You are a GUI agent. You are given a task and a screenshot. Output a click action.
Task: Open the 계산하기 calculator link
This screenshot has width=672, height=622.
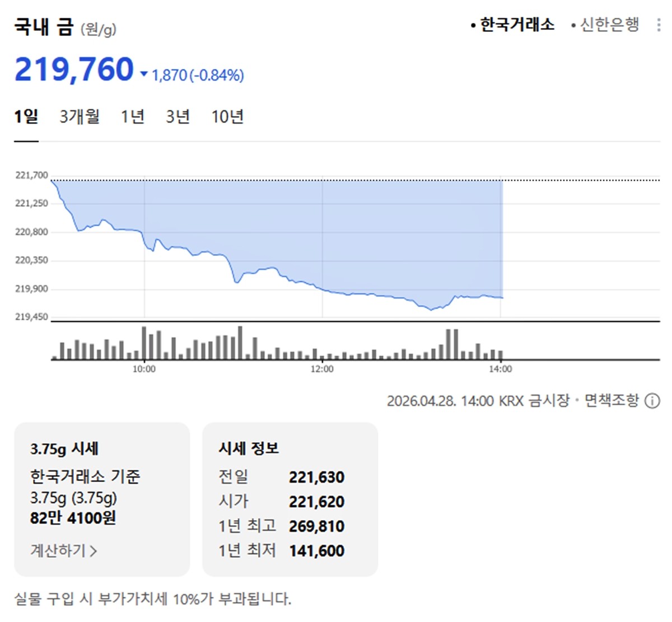[62, 551]
